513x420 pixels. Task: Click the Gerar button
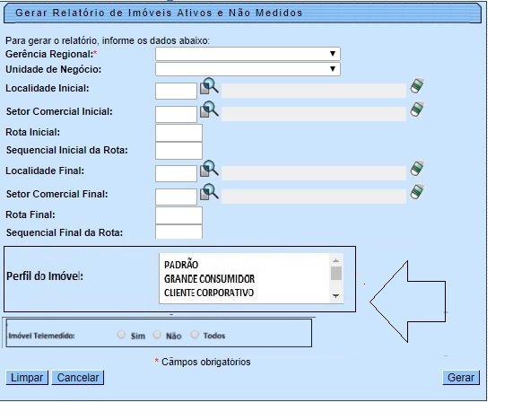461,378
